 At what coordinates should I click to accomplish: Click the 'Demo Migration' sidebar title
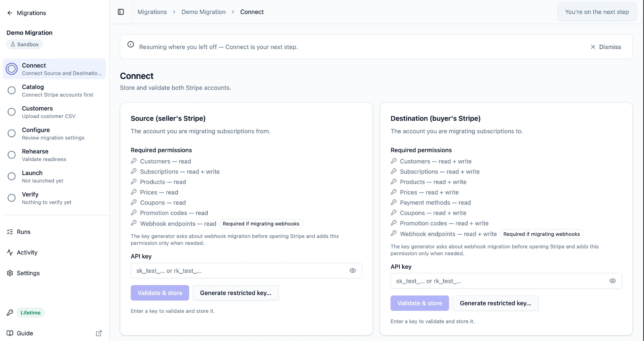pyautogui.click(x=29, y=33)
